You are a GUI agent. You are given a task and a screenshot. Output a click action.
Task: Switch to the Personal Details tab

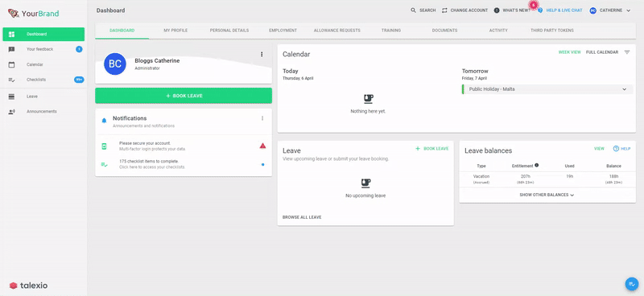pos(229,31)
